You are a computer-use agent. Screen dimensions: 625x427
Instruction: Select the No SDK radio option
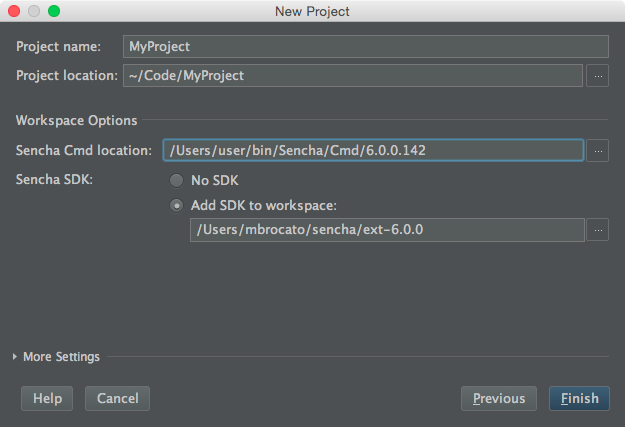[x=176, y=180]
